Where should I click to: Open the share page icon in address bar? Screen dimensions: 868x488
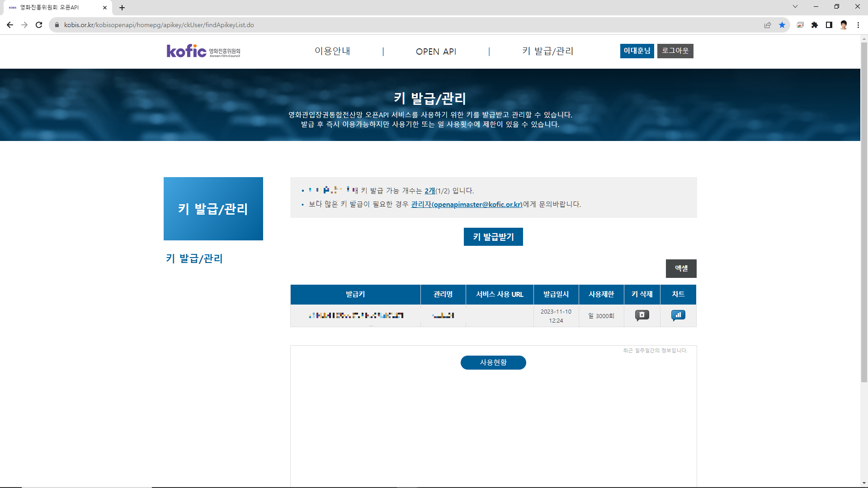tap(768, 25)
